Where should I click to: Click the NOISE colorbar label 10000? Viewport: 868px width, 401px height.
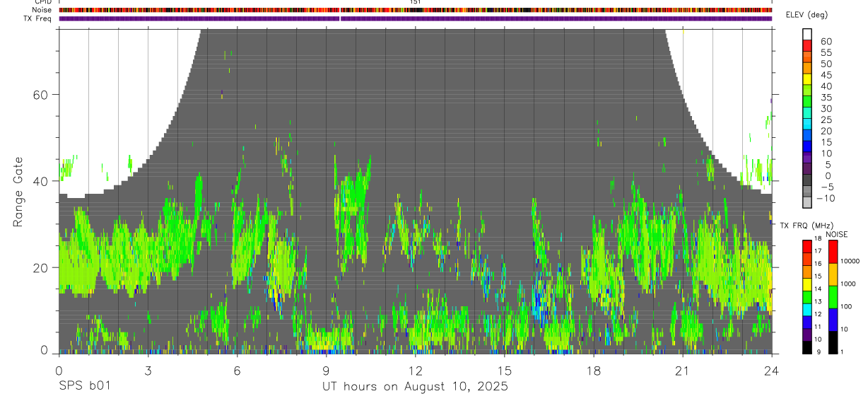click(850, 261)
